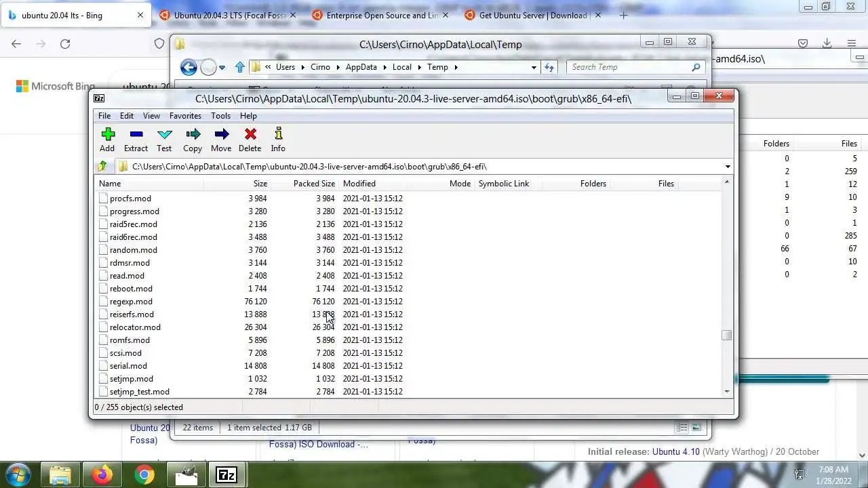Open the Explorer address bar history dropdown
The width and height of the screenshot is (868, 488).
(534, 67)
